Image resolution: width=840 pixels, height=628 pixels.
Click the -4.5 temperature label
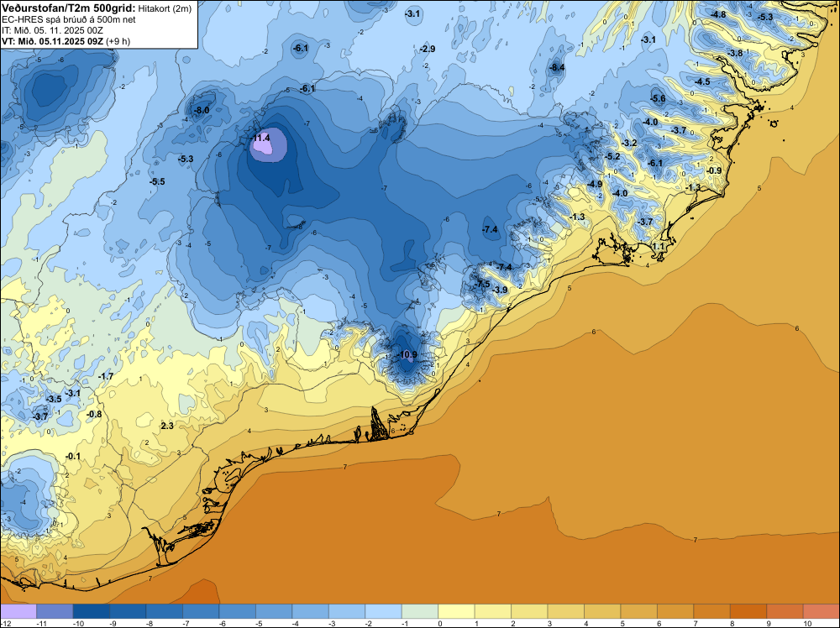tap(702, 82)
